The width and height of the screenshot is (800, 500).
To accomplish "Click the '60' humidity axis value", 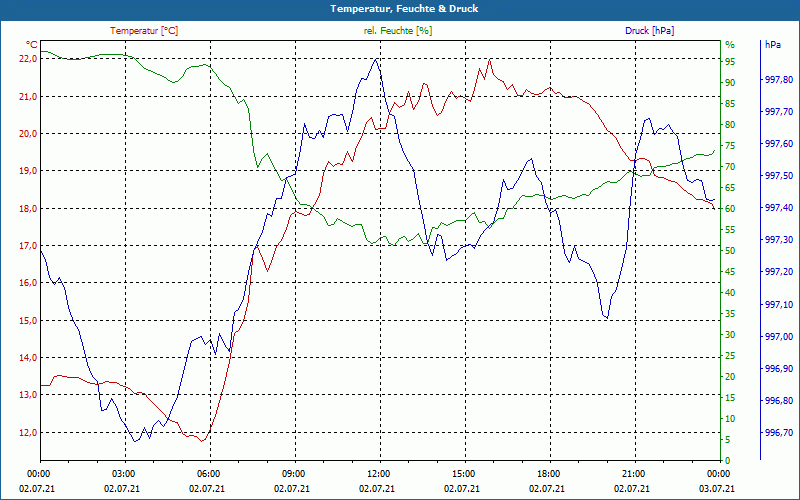I will 730,209.
